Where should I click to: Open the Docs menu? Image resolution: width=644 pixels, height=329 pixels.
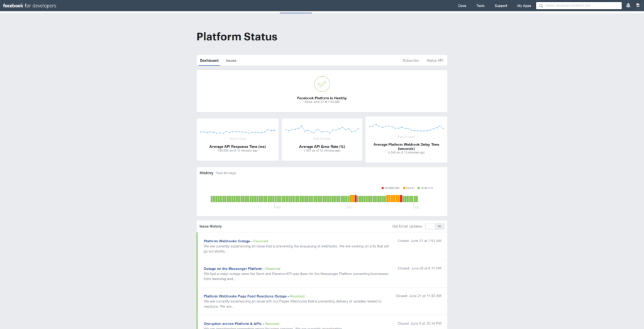tap(462, 6)
